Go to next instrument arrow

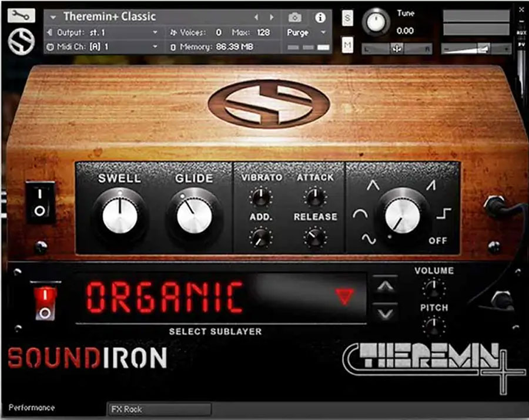(272, 17)
